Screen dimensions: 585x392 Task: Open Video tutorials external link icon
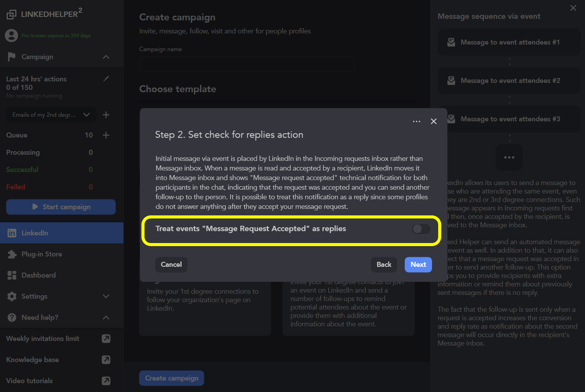(106, 381)
